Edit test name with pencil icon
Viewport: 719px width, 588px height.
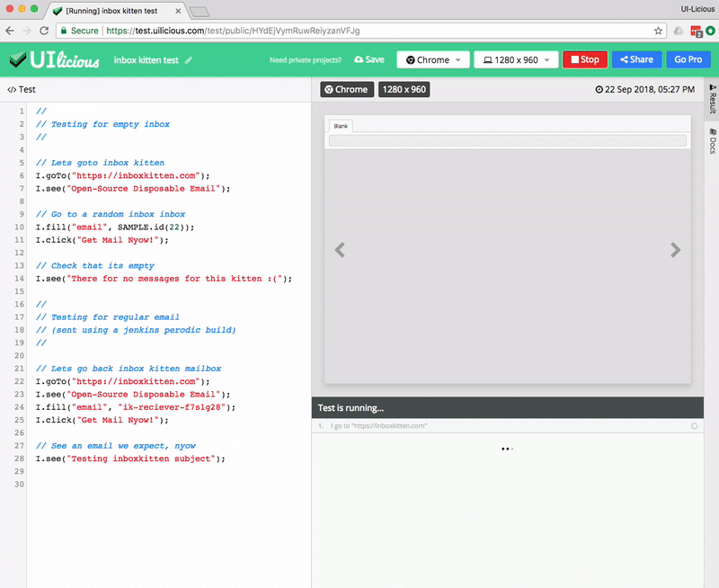(189, 60)
